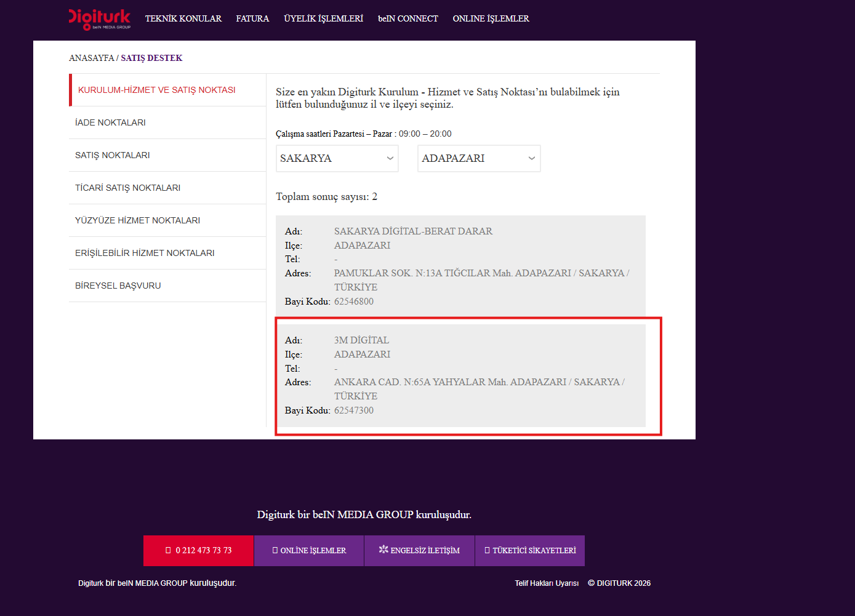Open the FATURA menu
The width and height of the screenshot is (855, 616).
pyautogui.click(x=252, y=18)
